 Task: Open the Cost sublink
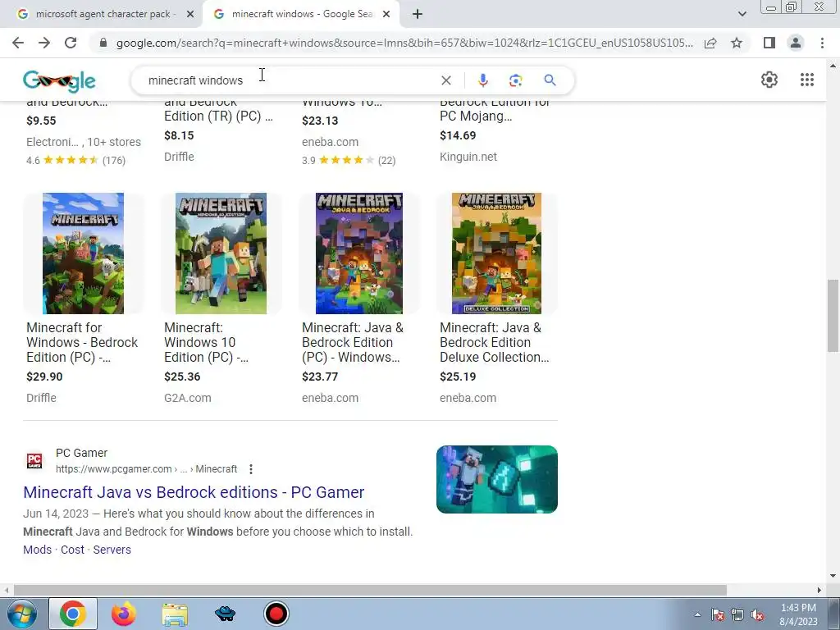click(72, 550)
